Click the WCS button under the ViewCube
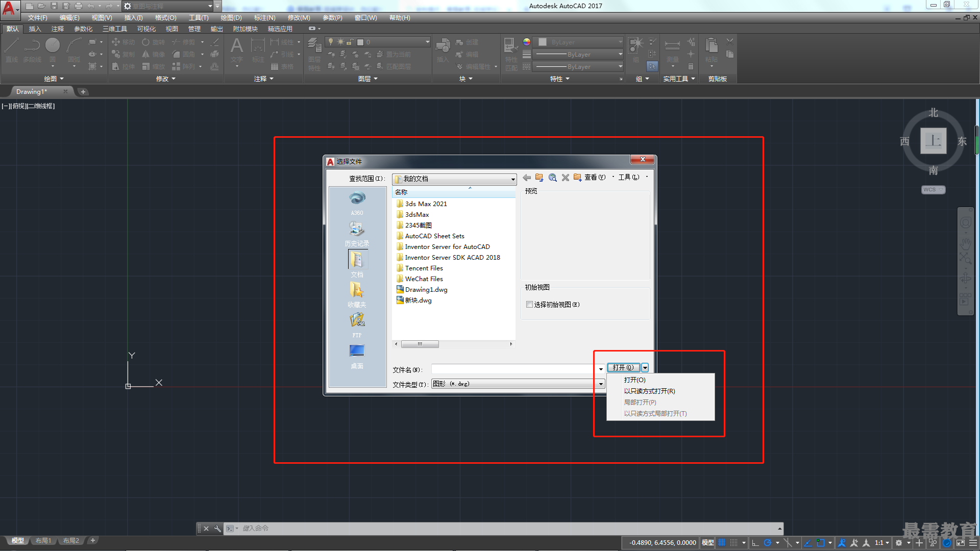The height and width of the screenshot is (551, 980). coord(933,190)
